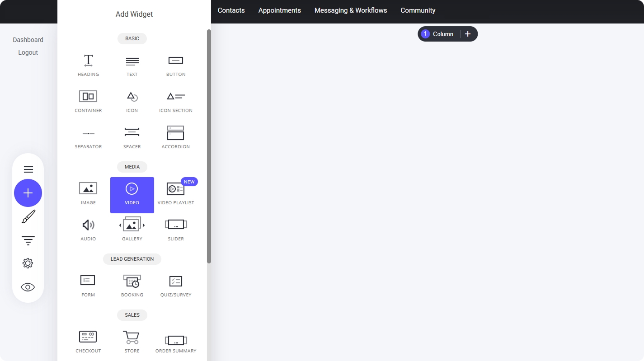This screenshot has width=644, height=361.
Task: Pick the Video widget
Action: pyautogui.click(x=132, y=195)
